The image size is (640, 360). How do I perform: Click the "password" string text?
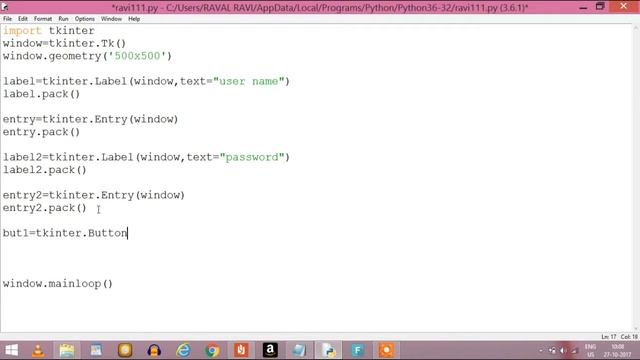[252, 157]
